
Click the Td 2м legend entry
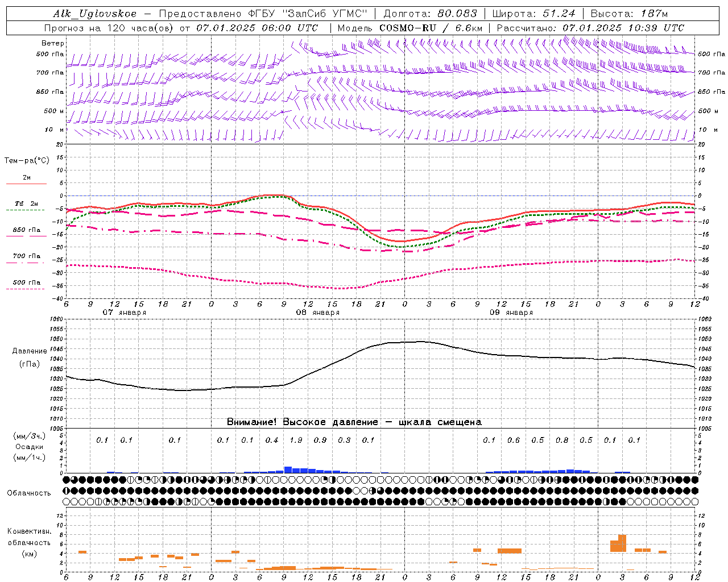click(27, 203)
